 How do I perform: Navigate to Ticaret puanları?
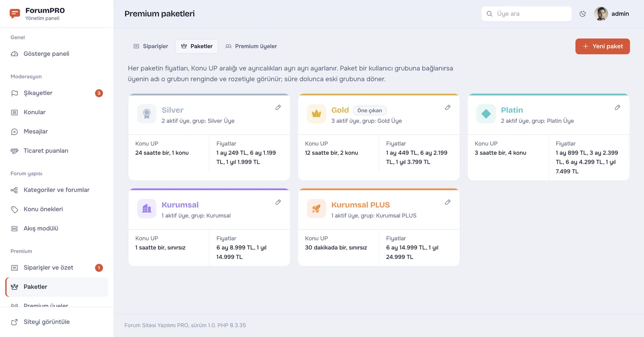(x=57, y=151)
